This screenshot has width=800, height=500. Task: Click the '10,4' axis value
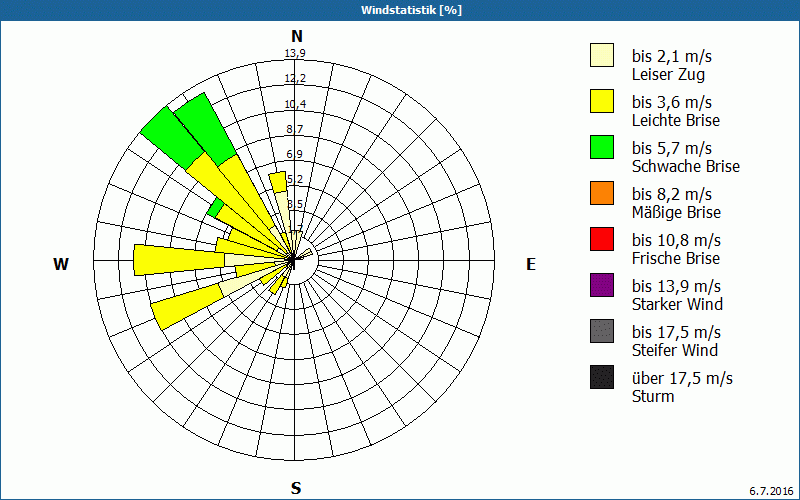pyautogui.click(x=295, y=104)
